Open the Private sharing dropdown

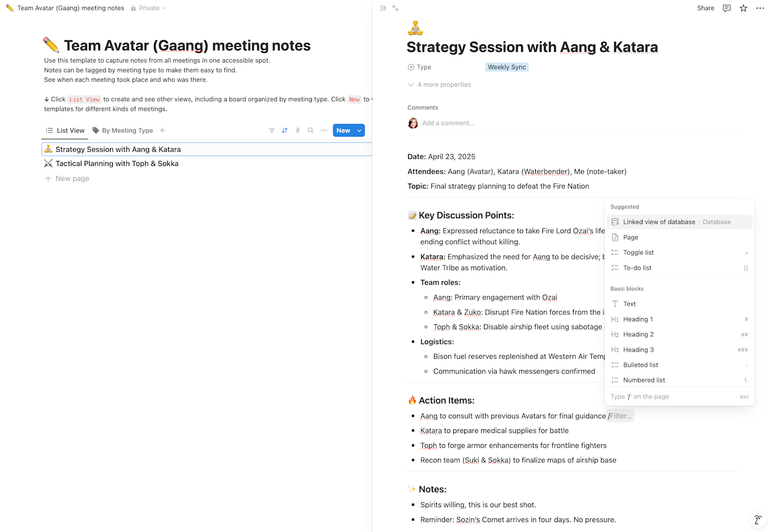point(149,8)
